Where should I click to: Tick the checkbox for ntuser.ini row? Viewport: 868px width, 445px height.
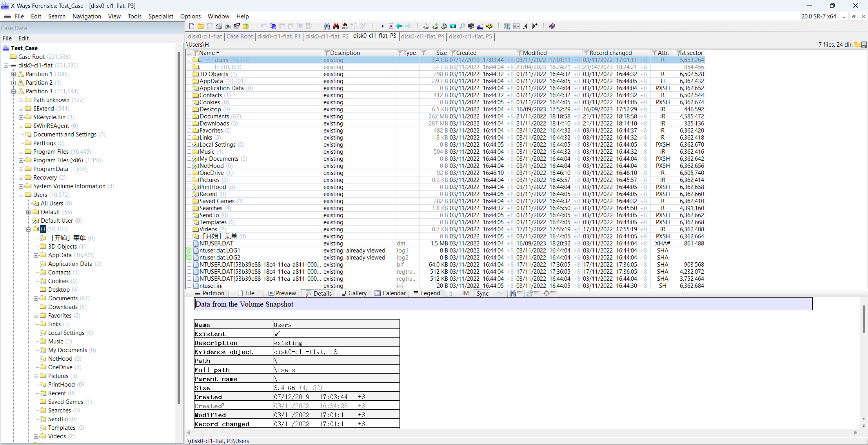tap(189, 286)
